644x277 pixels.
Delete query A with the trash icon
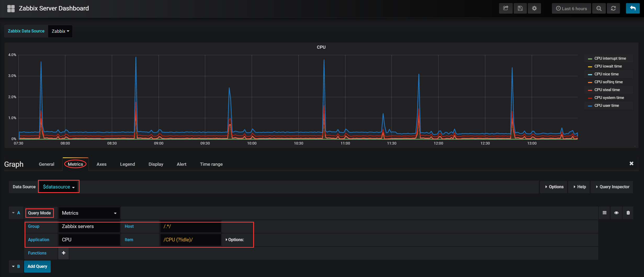[628, 213]
